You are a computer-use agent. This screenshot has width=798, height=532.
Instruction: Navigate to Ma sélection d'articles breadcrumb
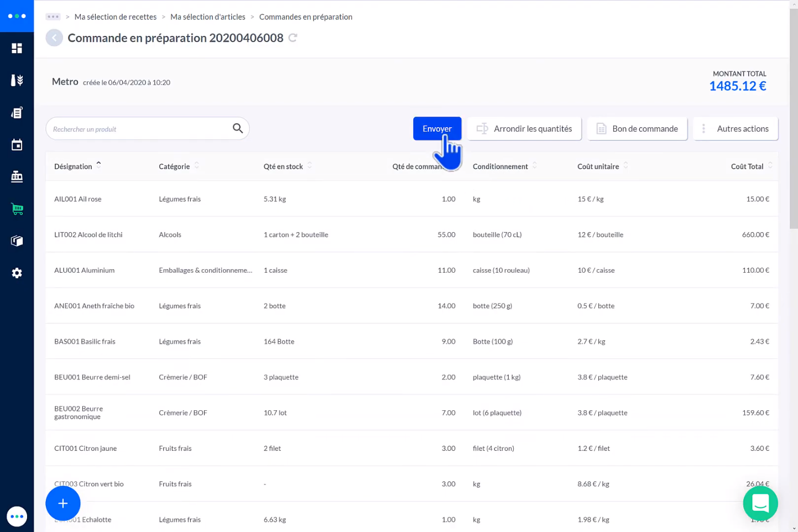pos(207,17)
